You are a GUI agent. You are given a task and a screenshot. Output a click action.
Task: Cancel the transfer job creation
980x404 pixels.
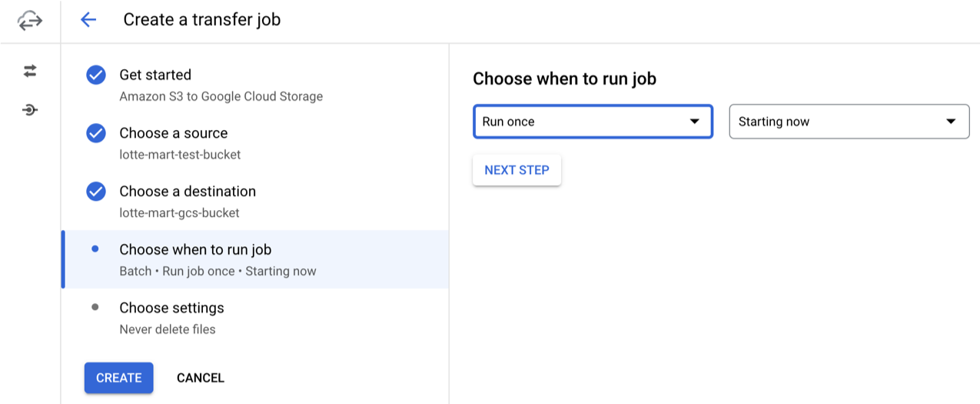[x=201, y=378]
